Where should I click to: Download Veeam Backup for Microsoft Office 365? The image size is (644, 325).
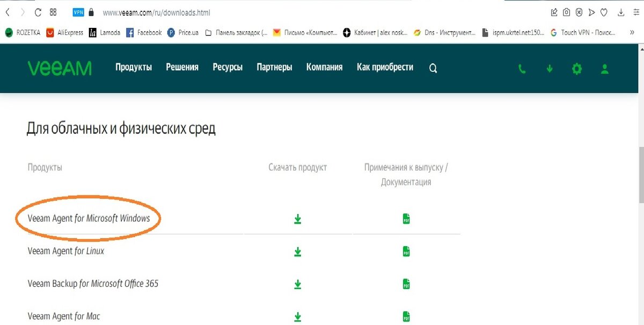(x=298, y=284)
